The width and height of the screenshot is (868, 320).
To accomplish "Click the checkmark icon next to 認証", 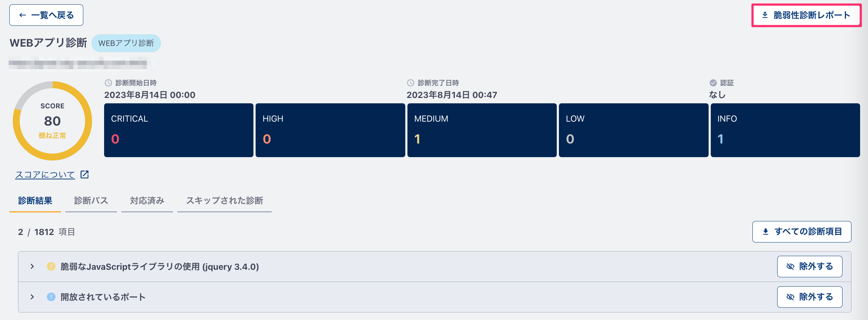I will pyautogui.click(x=713, y=83).
